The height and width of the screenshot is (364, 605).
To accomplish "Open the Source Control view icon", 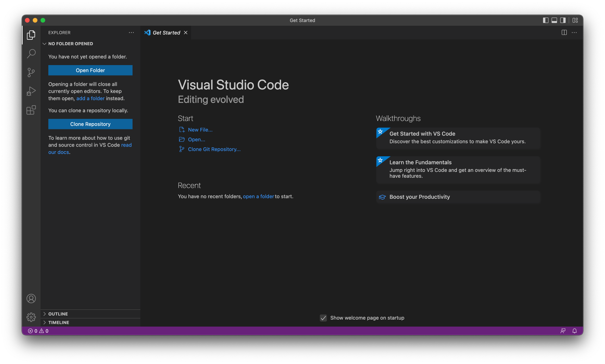I will tap(31, 72).
